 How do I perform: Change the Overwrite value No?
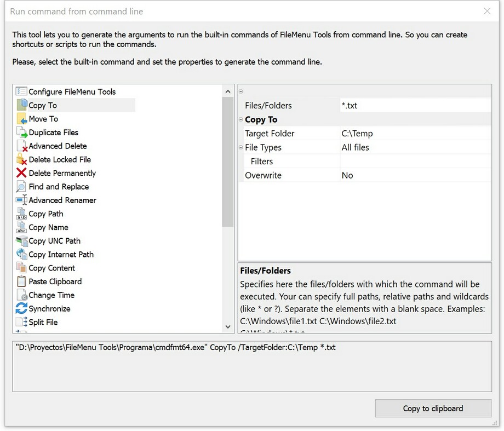point(415,175)
